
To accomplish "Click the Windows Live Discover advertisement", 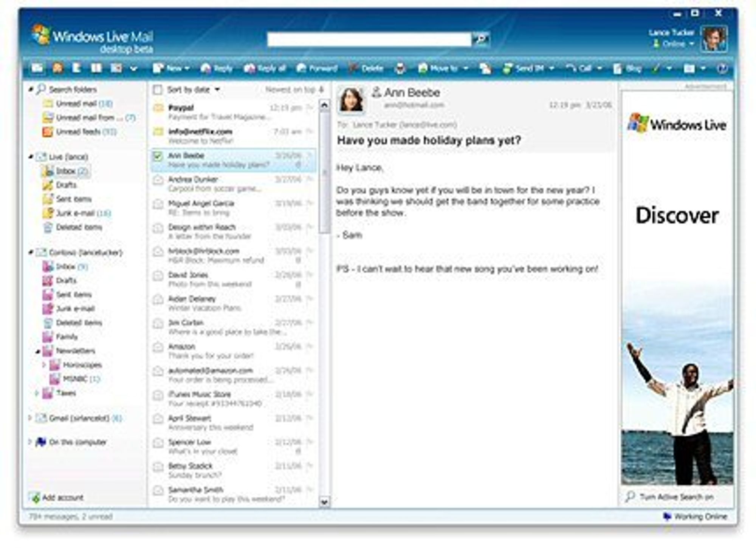I will point(677,288).
